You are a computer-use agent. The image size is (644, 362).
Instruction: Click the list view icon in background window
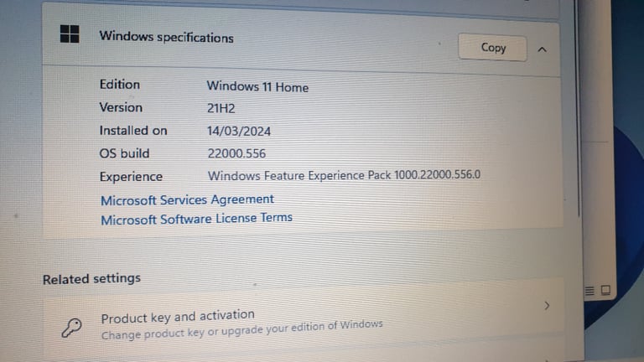(589, 291)
